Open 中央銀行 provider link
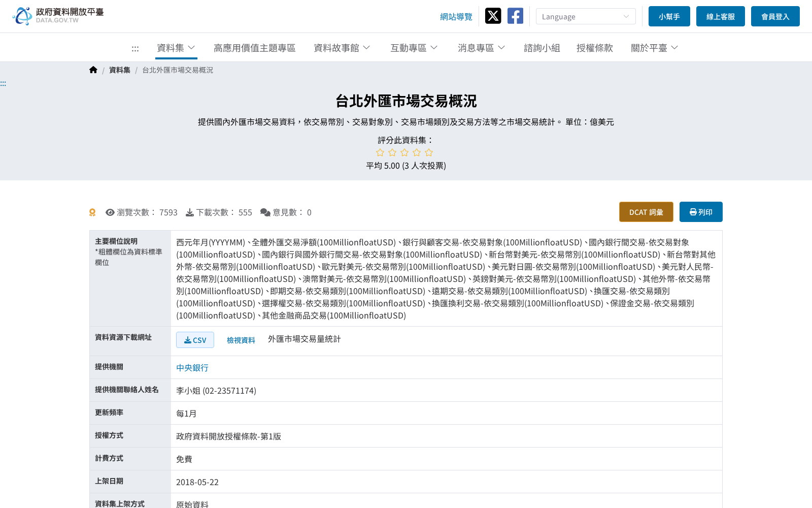The width and height of the screenshot is (812, 508). pos(192,368)
